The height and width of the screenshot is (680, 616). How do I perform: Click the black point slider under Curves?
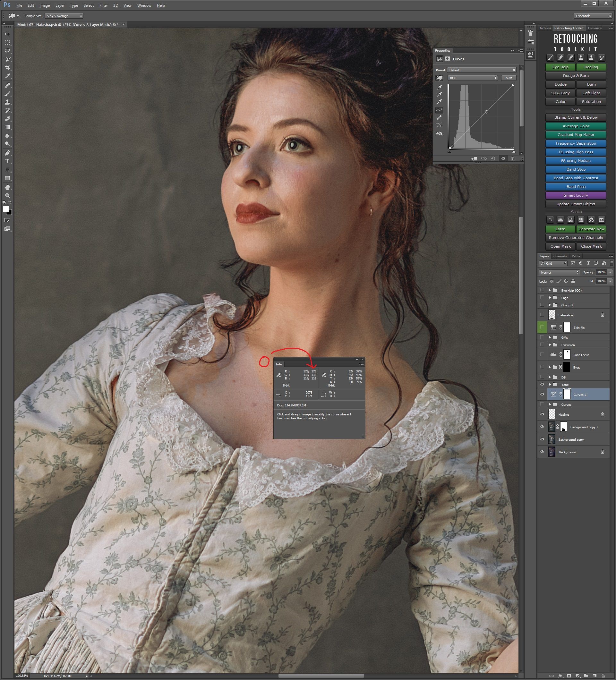pyautogui.click(x=449, y=152)
